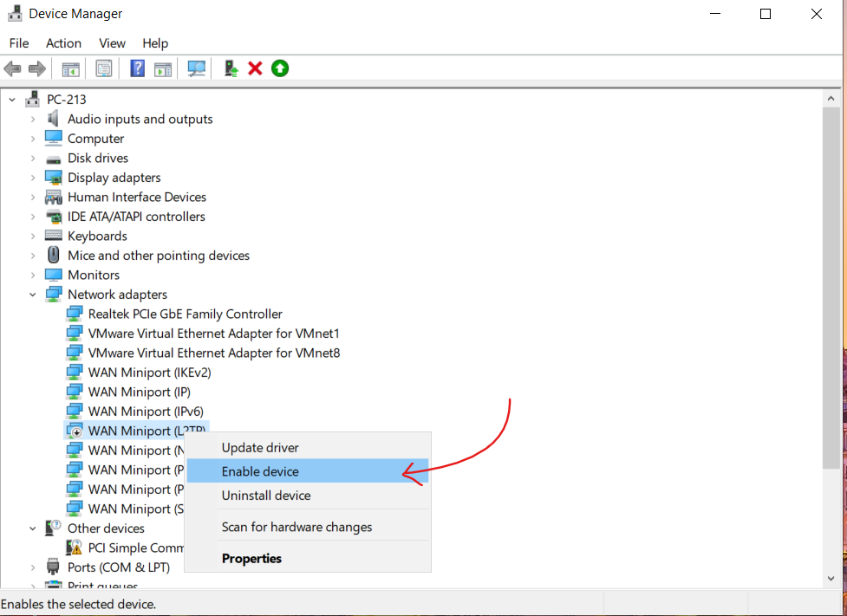The width and height of the screenshot is (847, 616).
Task: Toggle the Show/Hide Console Tree icon
Action: click(x=71, y=68)
